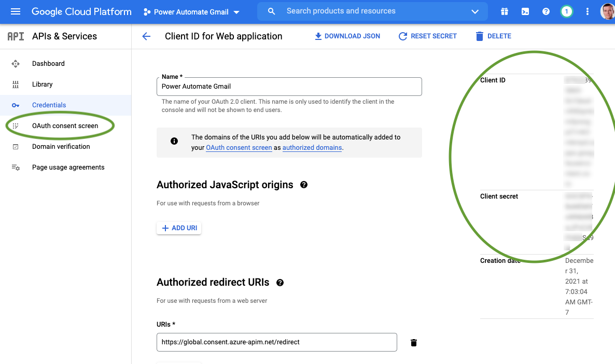This screenshot has height=364, width=615.
Task: Click inside the Name input field
Action: click(289, 86)
